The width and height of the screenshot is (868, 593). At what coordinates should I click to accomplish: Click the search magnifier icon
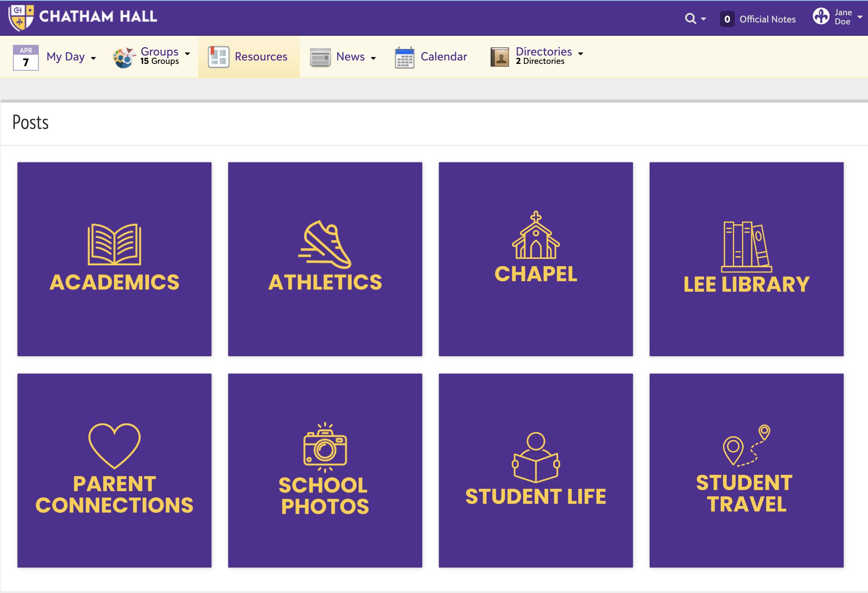tap(690, 19)
